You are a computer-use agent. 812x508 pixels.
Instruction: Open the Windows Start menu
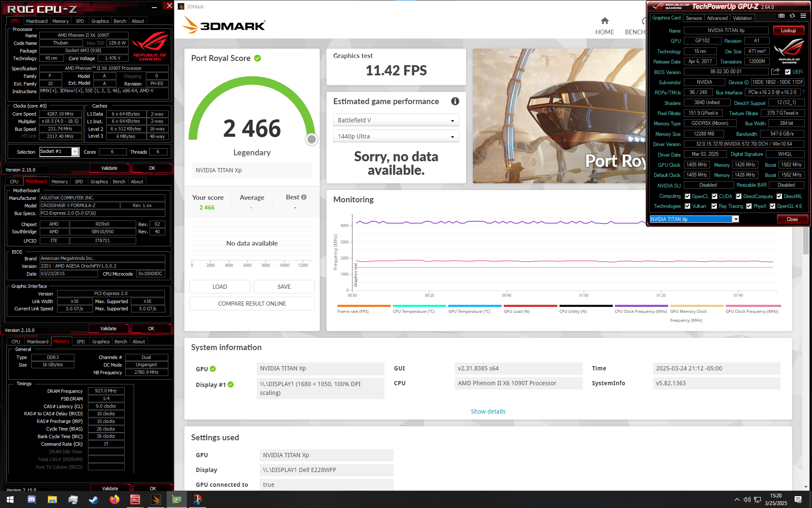pos(10,500)
